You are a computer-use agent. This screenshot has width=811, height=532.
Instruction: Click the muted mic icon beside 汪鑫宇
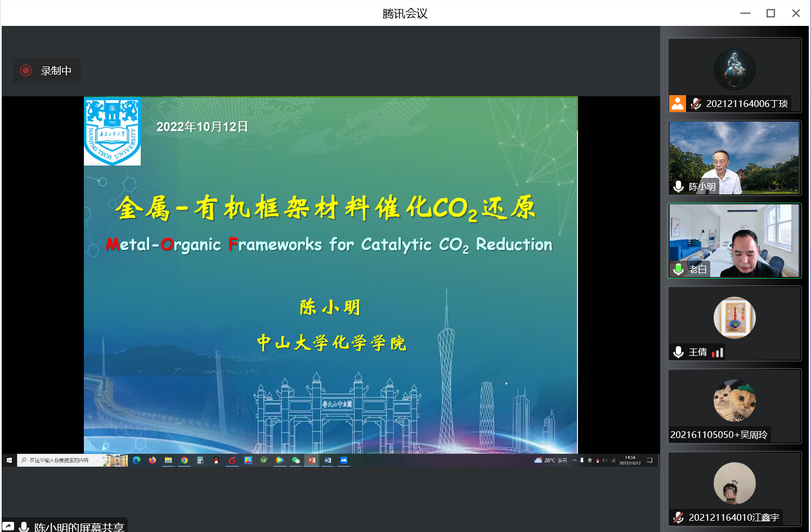coord(679,517)
